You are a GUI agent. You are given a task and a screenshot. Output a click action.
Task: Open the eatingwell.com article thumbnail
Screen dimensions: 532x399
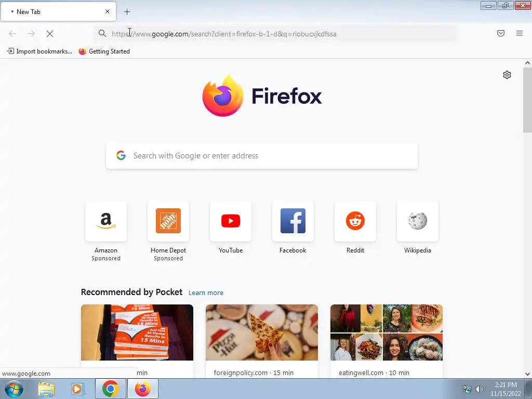tap(387, 332)
